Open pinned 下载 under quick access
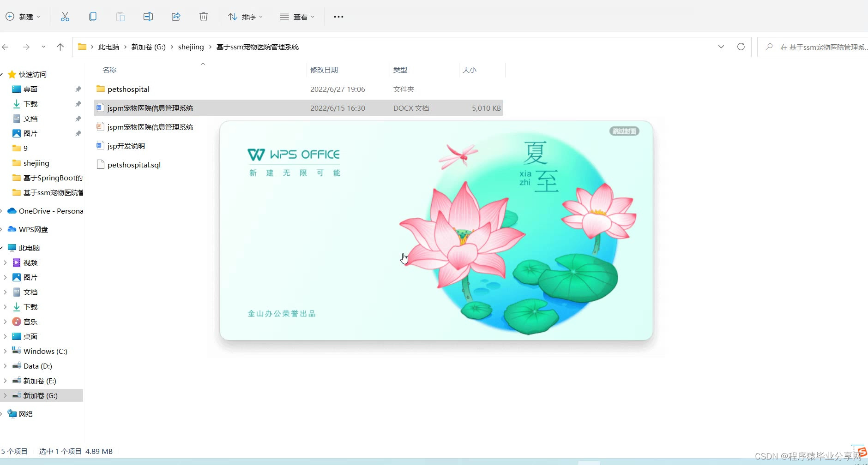This screenshot has height=465, width=868. 30,104
